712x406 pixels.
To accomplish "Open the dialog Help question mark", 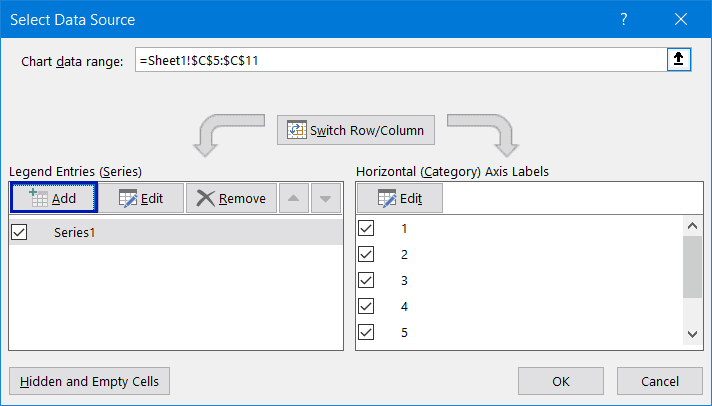I will click(x=624, y=19).
